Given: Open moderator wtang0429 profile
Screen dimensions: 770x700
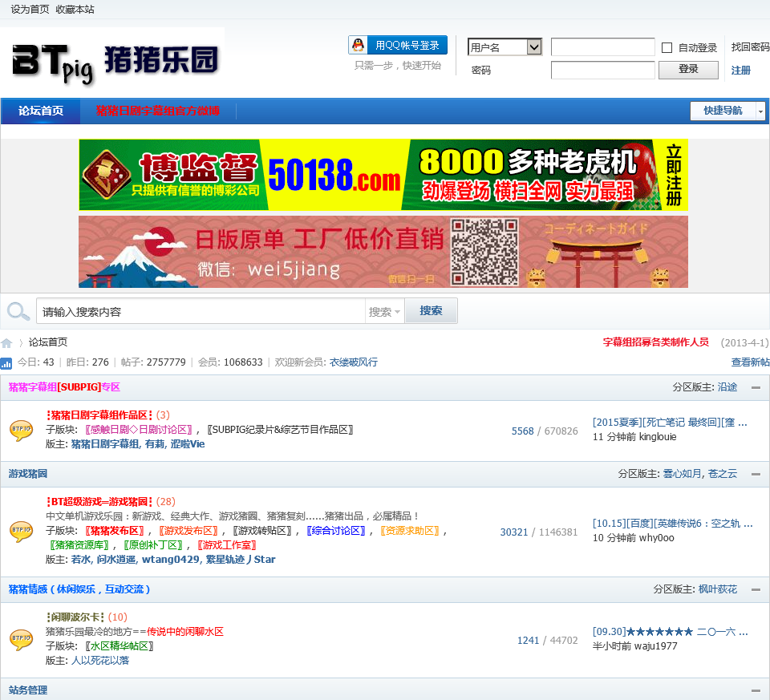Looking at the screenshot, I should 170,560.
